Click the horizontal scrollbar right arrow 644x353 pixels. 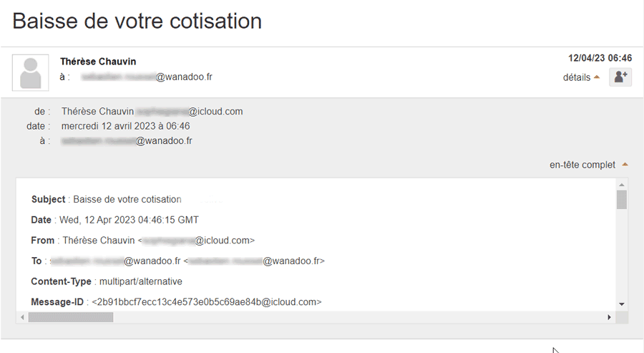coord(609,317)
